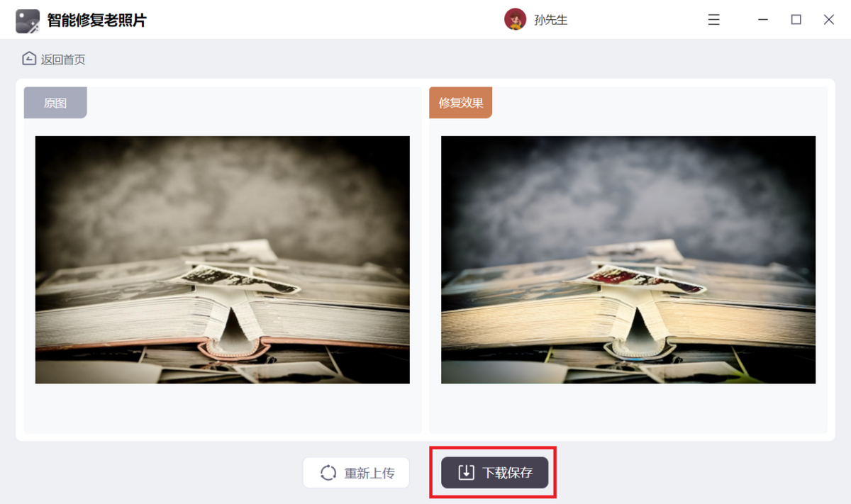Click the 重新上传 button text
Image resolution: width=851 pixels, height=504 pixels.
click(x=369, y=473)
